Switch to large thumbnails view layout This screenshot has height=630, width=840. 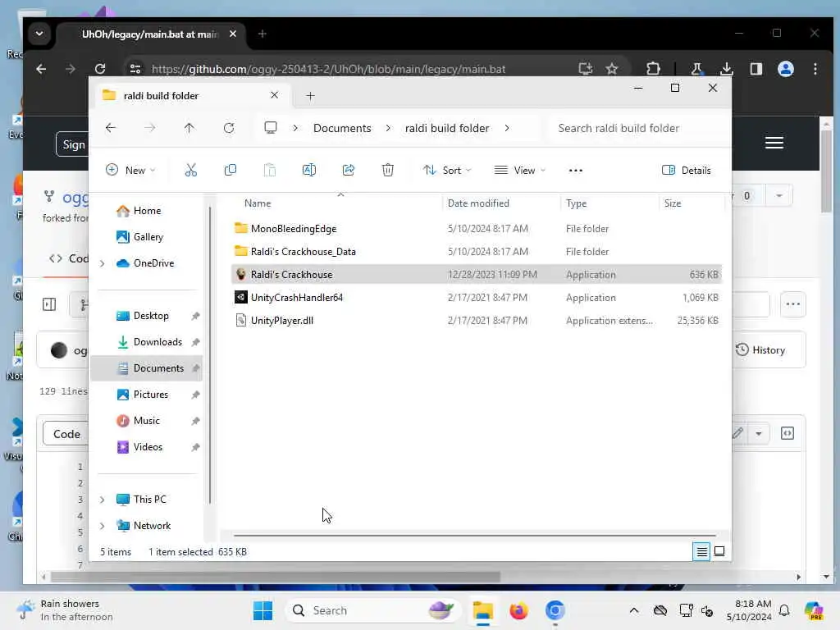[719, 551]
